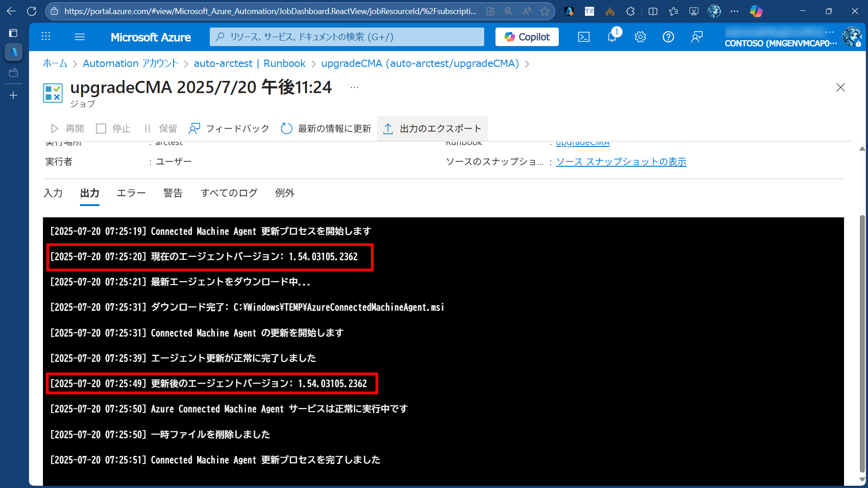The height and width of the screenshot is (488, 868).
Task: Open the notifications bell
Action: tap(612, 37)
